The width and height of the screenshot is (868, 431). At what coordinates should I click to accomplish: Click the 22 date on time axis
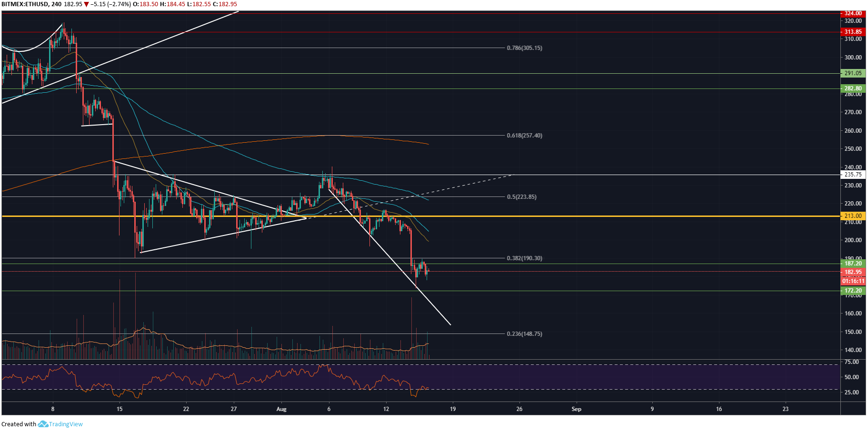coord(186,409)
